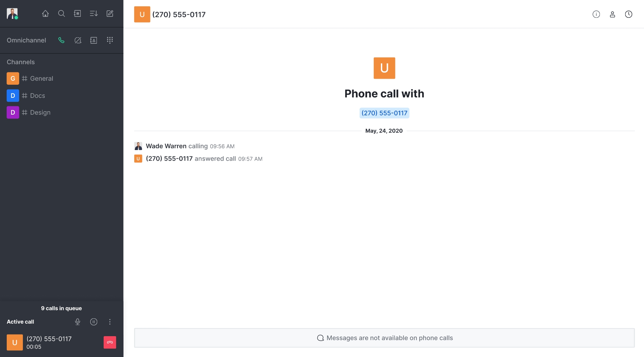This screenshot has height=357, width=644.
Task: Mute the microphone on active call
Action: (78, 322)
